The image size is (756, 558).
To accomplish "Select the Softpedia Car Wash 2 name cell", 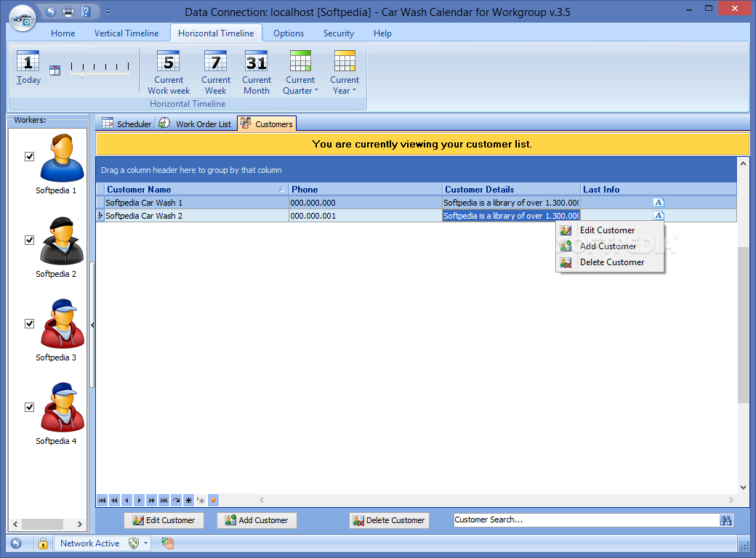I will 196,216.
